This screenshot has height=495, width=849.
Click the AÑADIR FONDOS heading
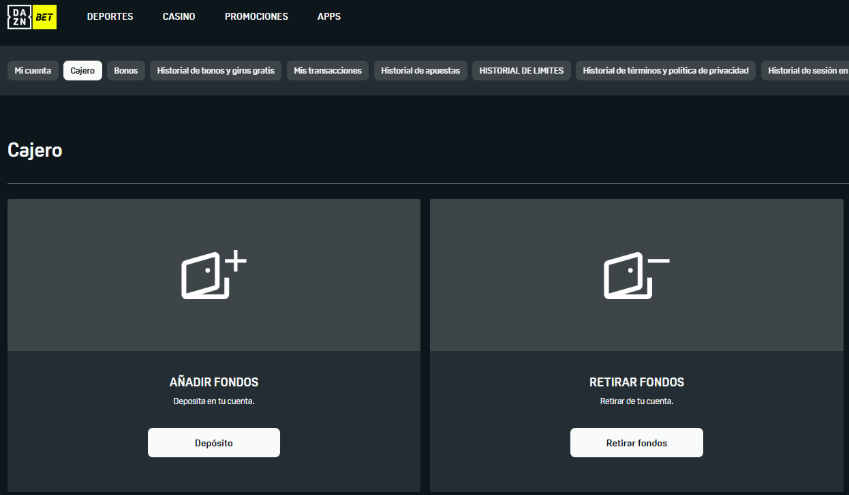click(x=214, y=382)
